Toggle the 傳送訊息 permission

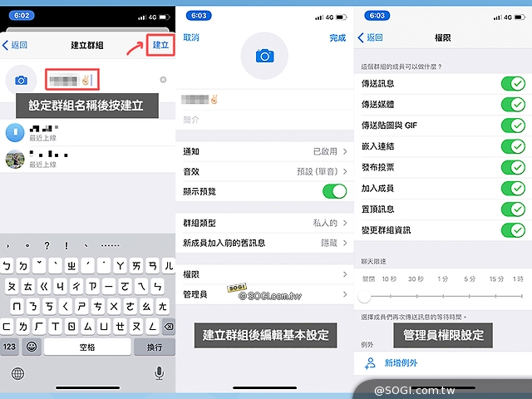click(x=513, y=83)
